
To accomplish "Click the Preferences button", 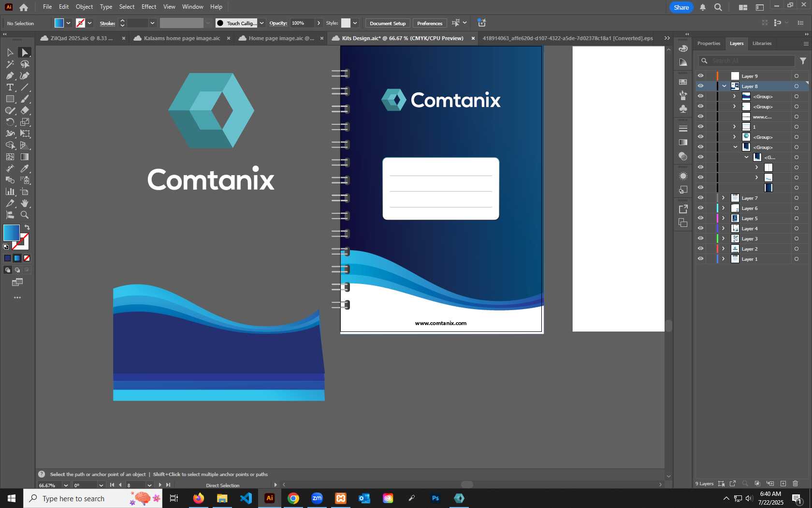I will pyautogui.click(x=430, y=23).
